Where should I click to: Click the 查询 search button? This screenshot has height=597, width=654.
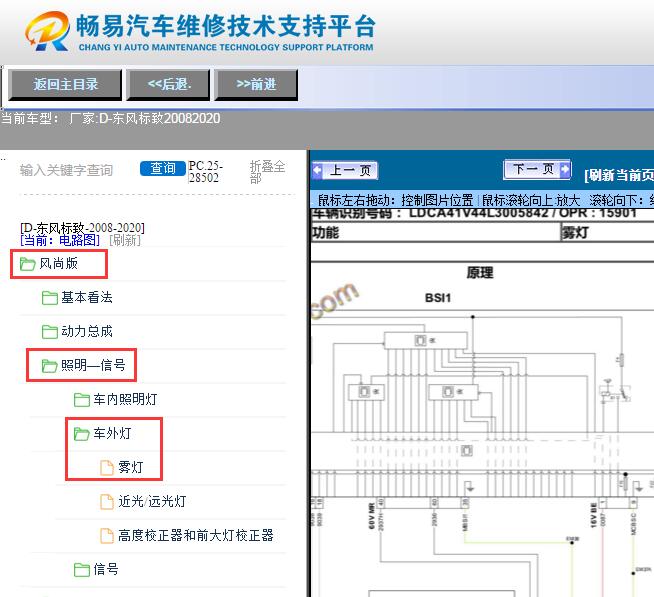pyautogui.click(x=163, y=168)
